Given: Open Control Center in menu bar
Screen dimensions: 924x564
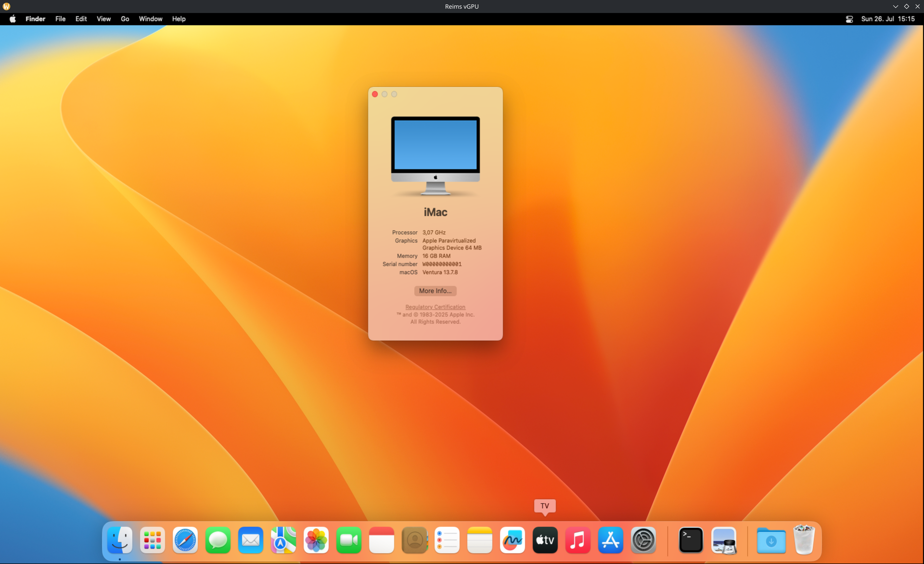Looking at the screenshot, I should coord(849,19).
